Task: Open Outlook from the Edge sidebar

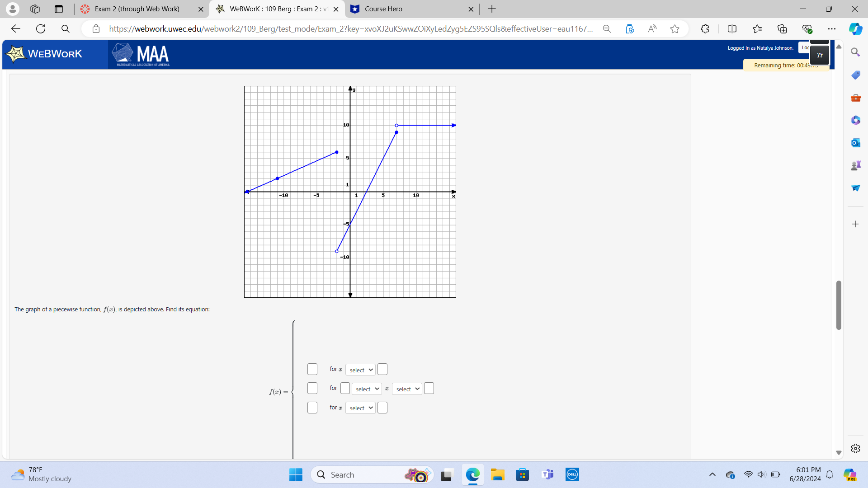Action: click(855, 143)
